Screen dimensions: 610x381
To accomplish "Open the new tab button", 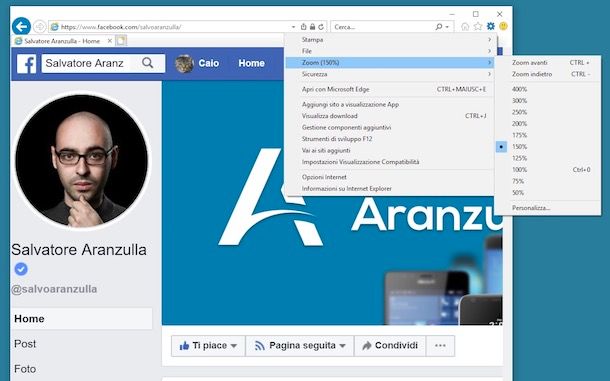I will (121, 40).
